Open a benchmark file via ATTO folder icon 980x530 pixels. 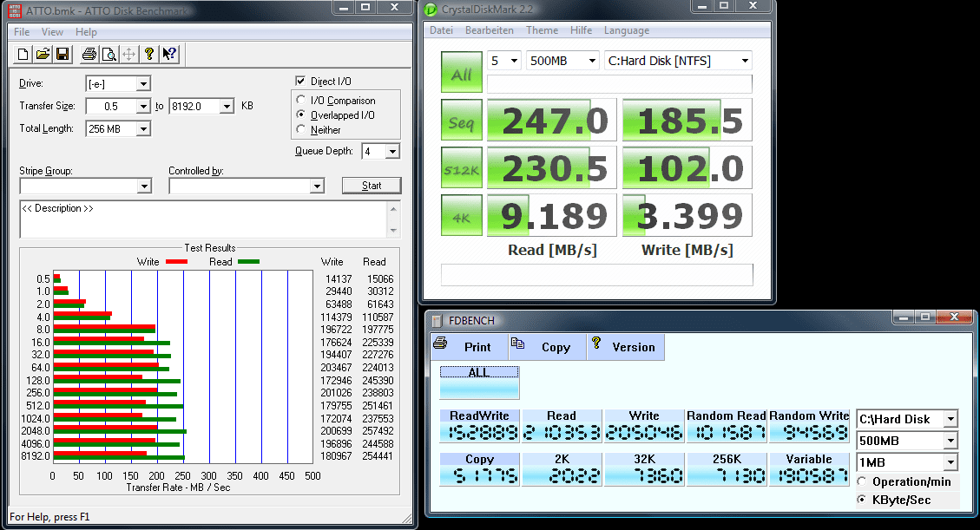pos(43,55)
